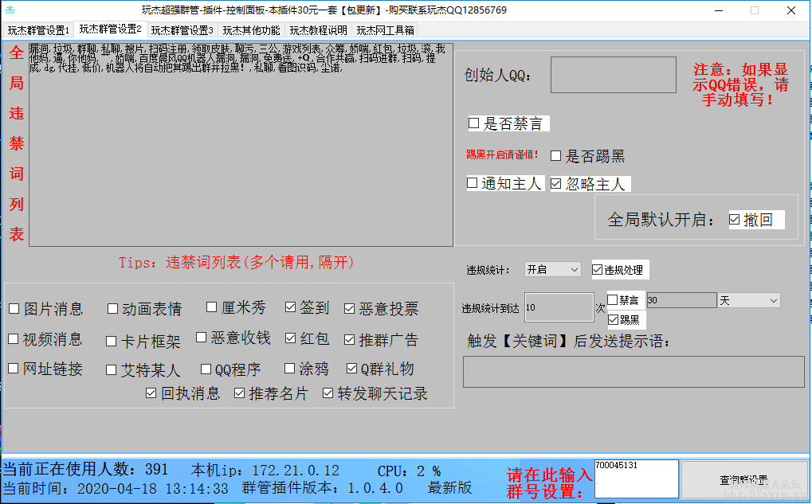Select the 玩杰网工具箱 tab
812x504 pixels.
(385, 30)
